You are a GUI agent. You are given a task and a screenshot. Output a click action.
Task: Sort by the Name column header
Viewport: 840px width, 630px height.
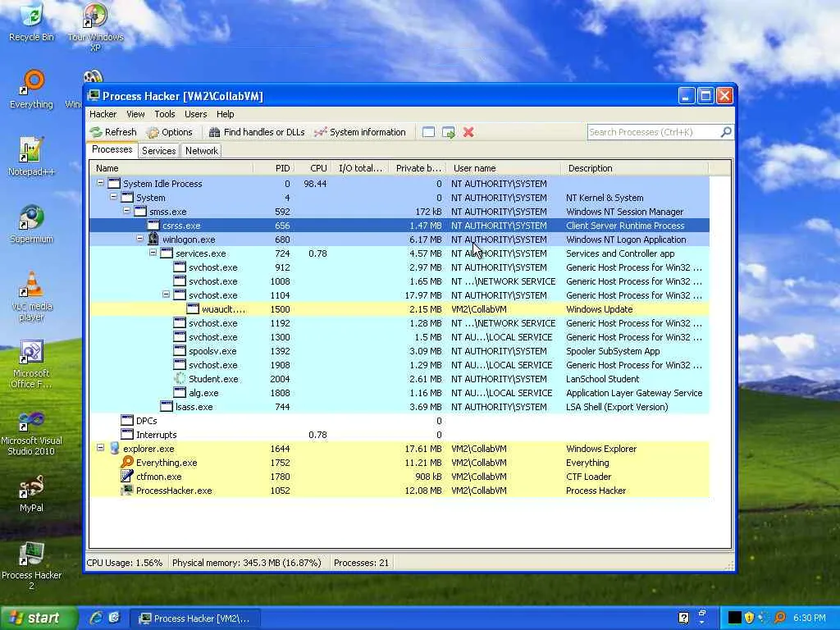[171, 168]
